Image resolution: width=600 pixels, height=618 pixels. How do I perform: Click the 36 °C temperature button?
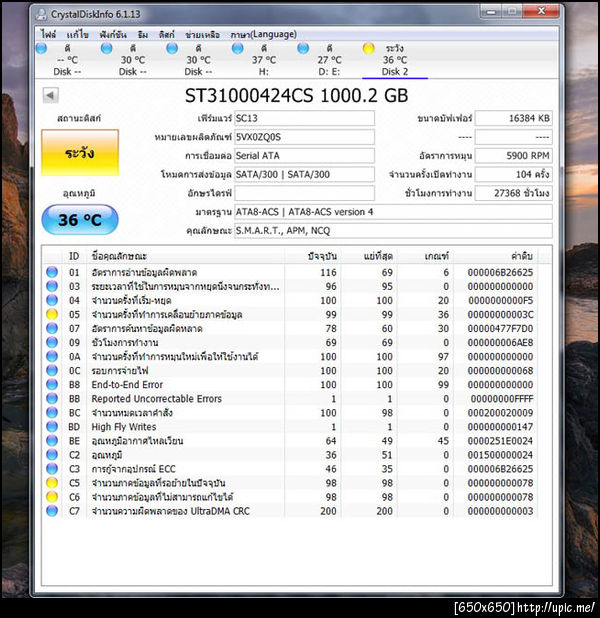[80, 220]
